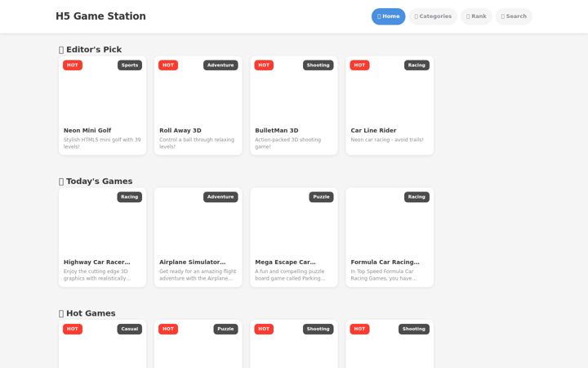This screenshot has width=588, height=368.
Task: Click the Puzzle tag on Mega Escape Car
Action: (x=322, y=197)
